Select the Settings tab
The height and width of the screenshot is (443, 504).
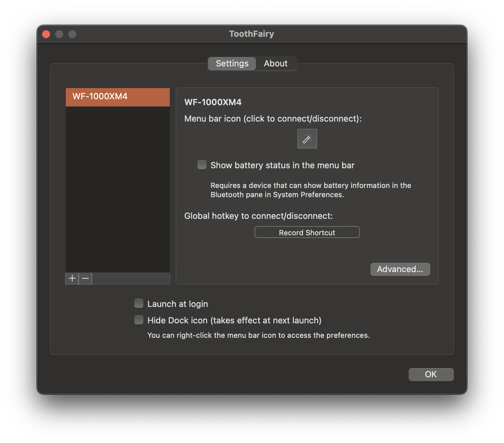point(232,63)
